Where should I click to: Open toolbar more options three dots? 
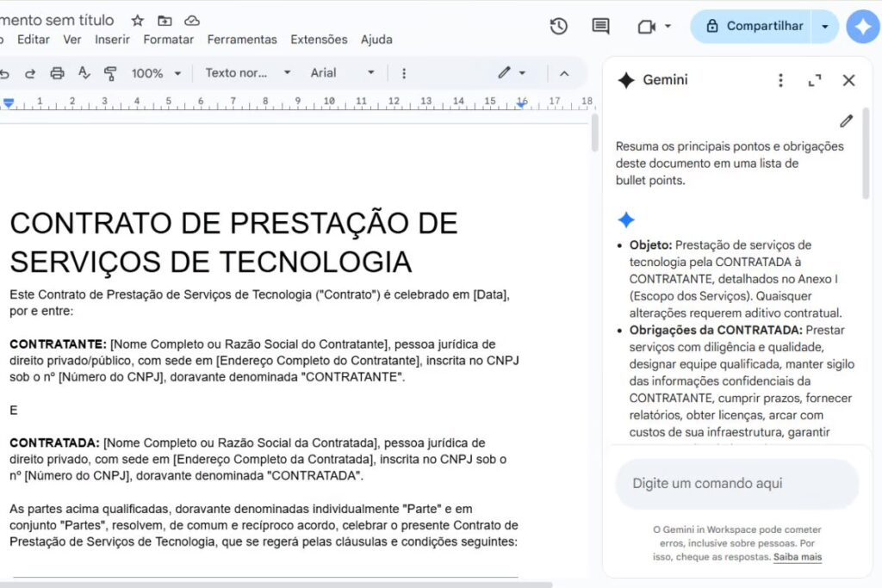pos(404,73)
